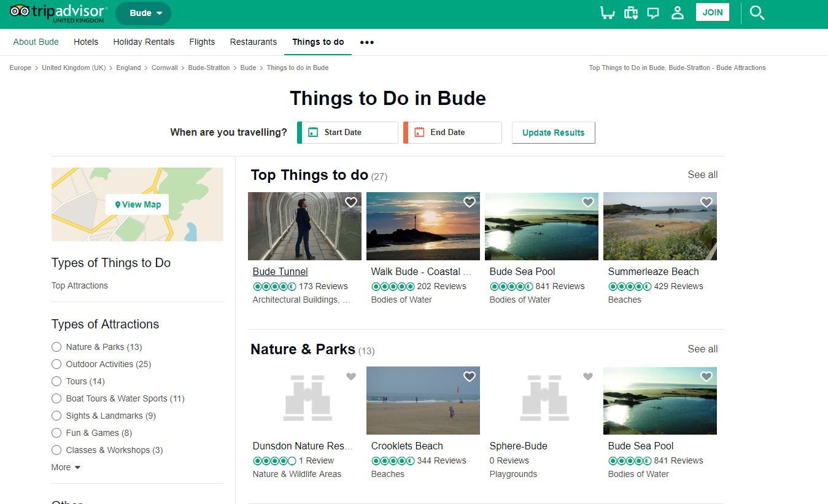See all Nature & Parks
828x504 pixels.
(x=703, y=349)
